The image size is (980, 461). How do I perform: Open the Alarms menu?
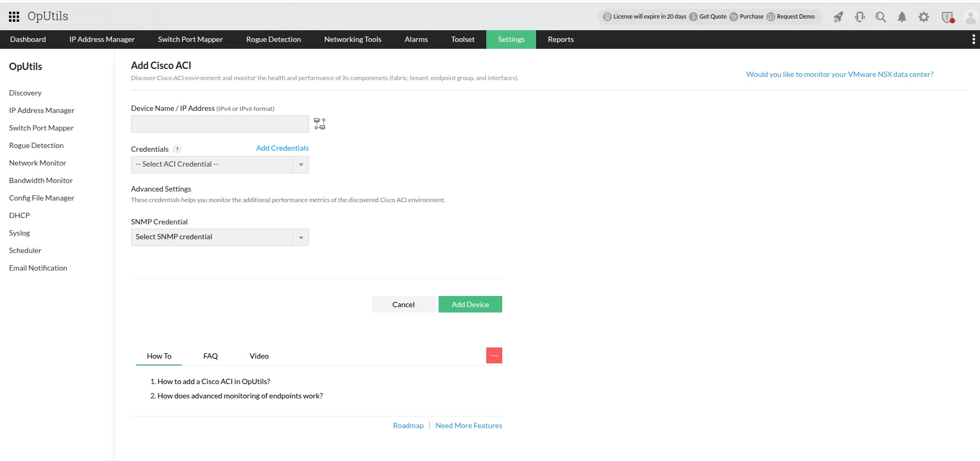416,39
